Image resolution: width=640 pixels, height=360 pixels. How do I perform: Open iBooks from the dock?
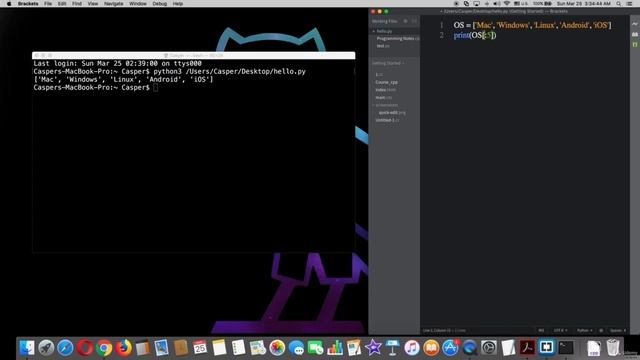click(431, 348)
